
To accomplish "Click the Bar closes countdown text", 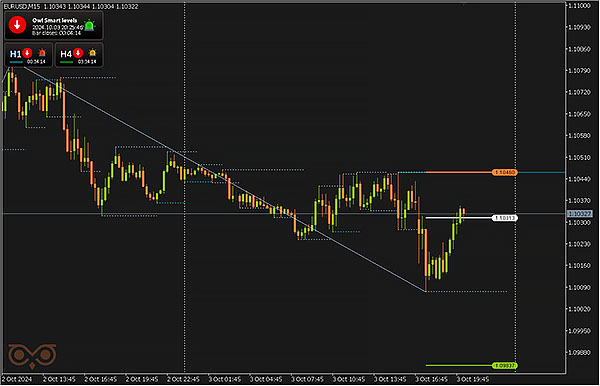I will coord(56,33).
